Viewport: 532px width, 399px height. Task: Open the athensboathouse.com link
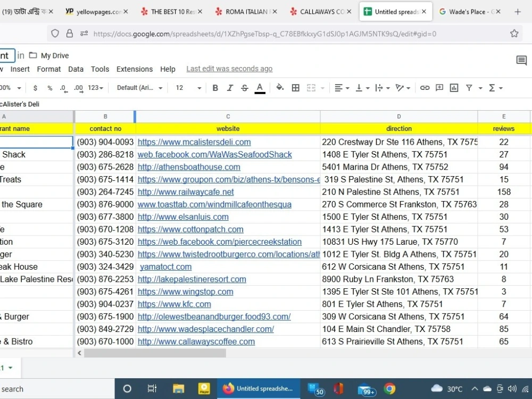coord(189,167)
